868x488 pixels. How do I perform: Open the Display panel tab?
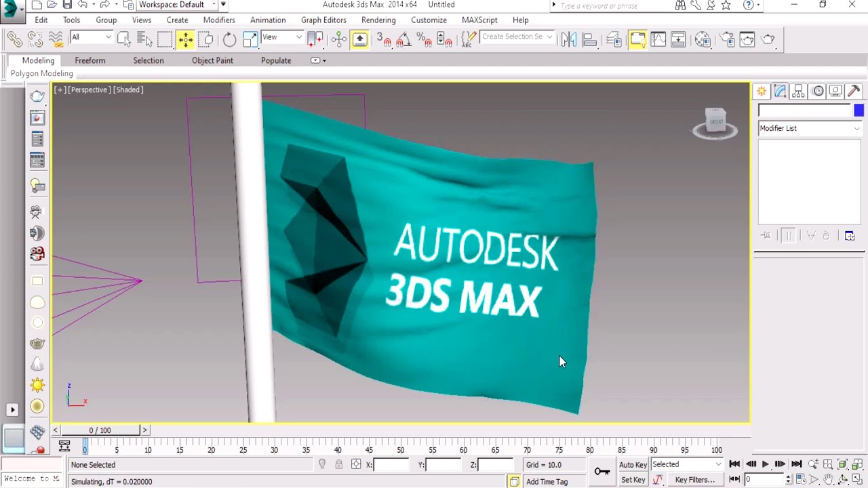835,91
